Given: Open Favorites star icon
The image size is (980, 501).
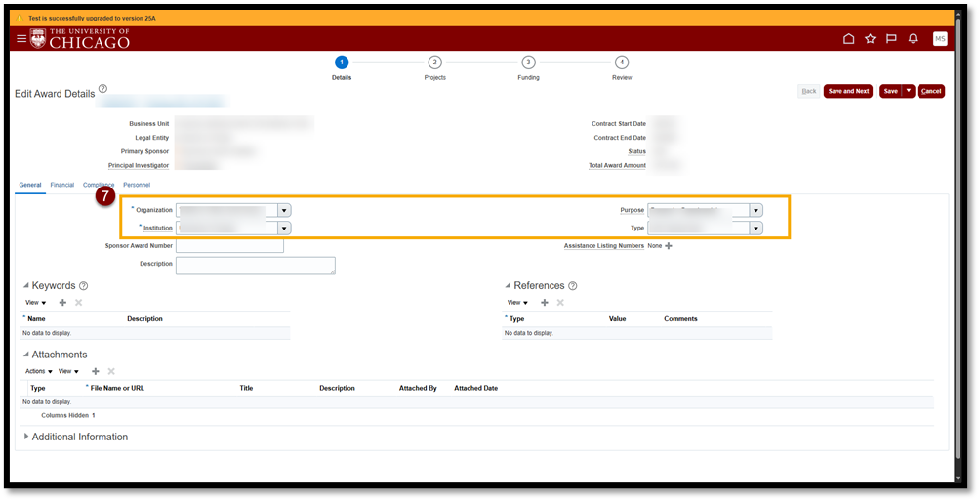Looking at the screenshot, I should [870, 39].
